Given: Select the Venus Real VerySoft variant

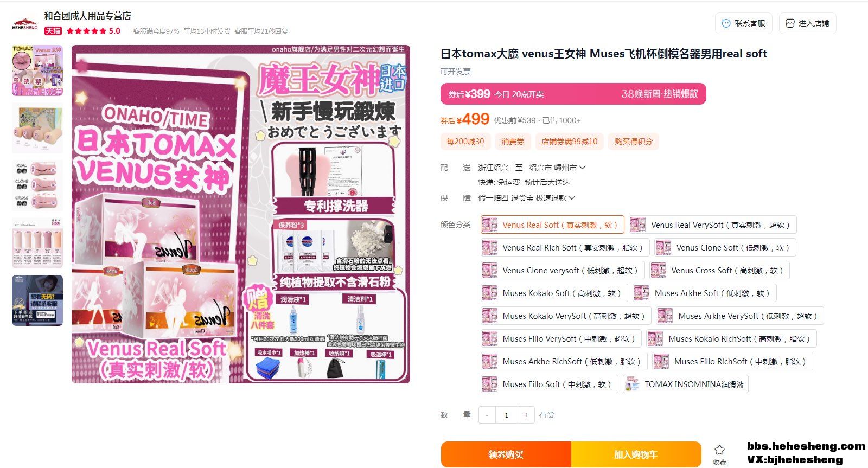Looking at the screenshot, I should (712, 225).
